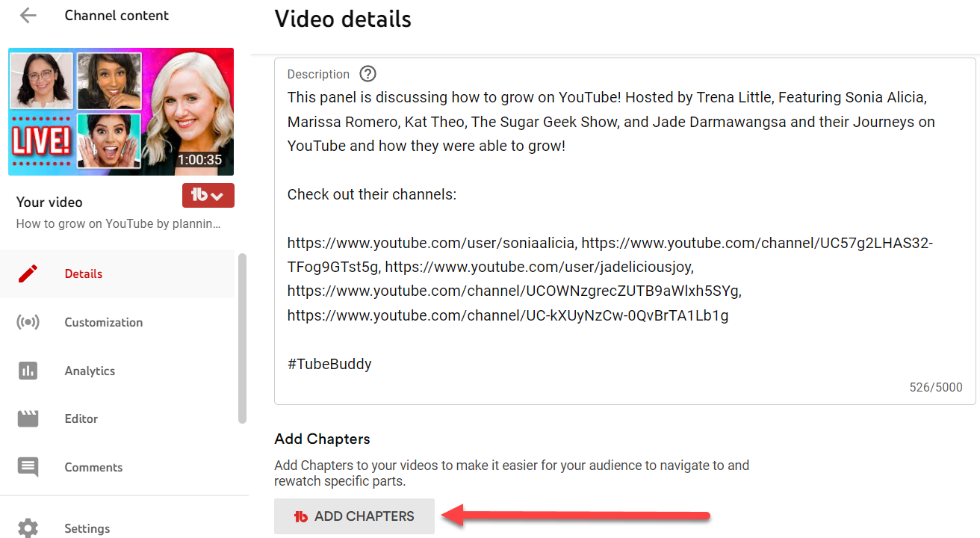980x538 pixels.
Task: Select the Analytics menu item
Action: click(90, 371)
